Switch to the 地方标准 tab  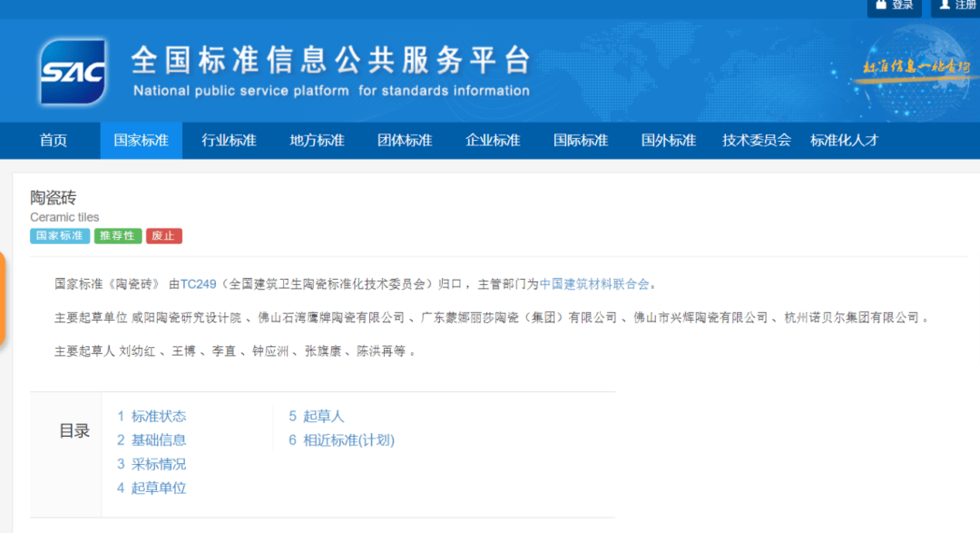tap(315, 141)
